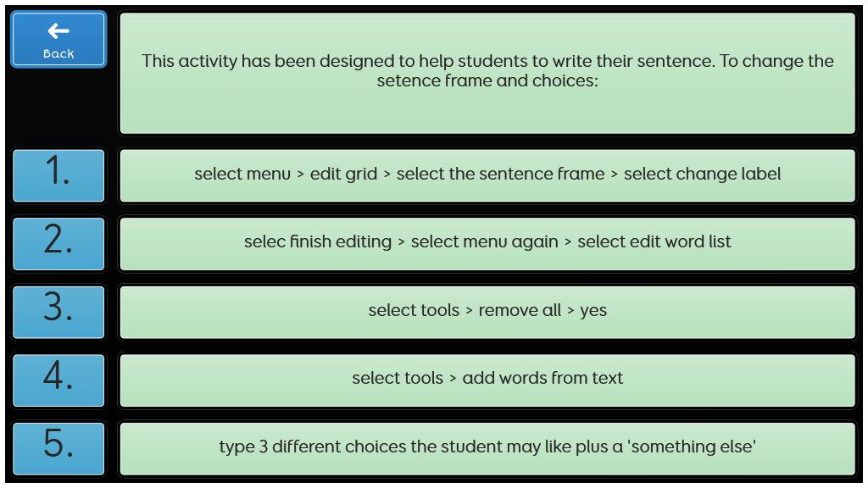Select the activity description cell at the top
Viewport: 868px width, 488px height.
pyautogui.click(x=487, y=73)
